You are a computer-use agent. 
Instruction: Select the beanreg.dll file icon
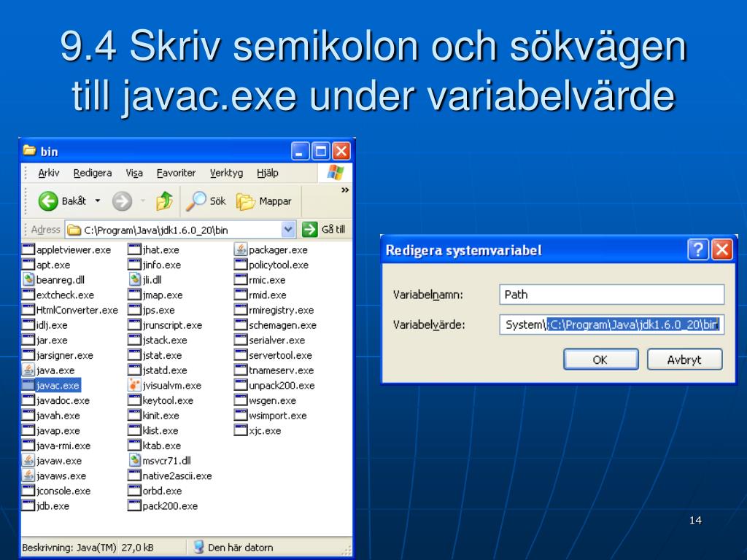tap(28, 279)
